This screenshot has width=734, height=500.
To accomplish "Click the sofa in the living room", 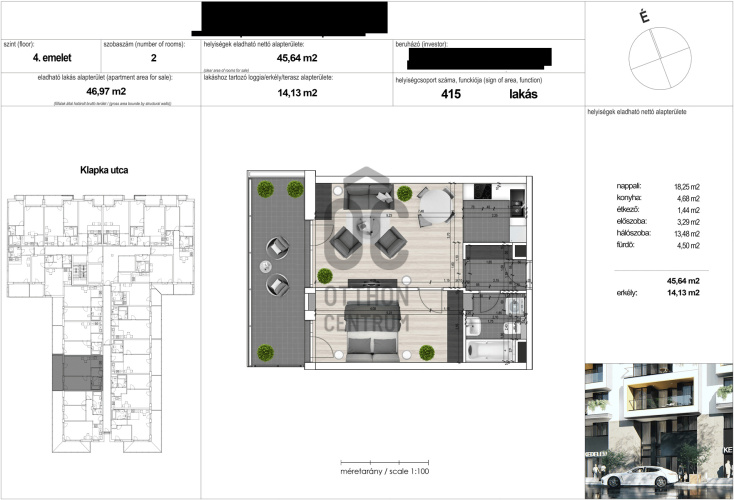I will coord(363,197).
